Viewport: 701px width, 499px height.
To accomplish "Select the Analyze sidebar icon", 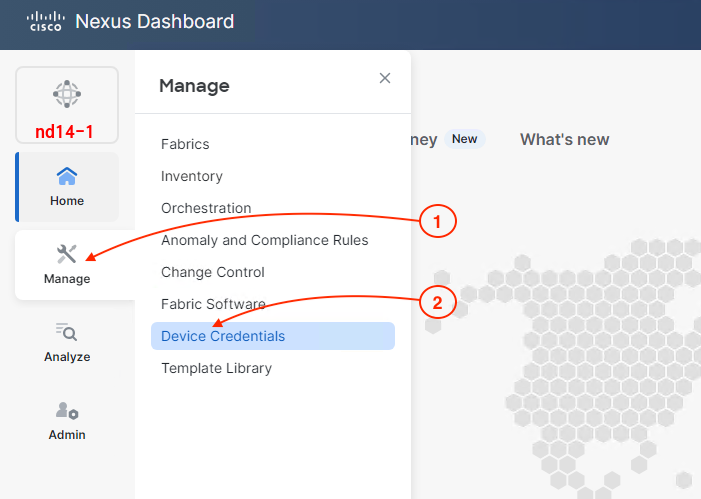I will pos(67,333).
